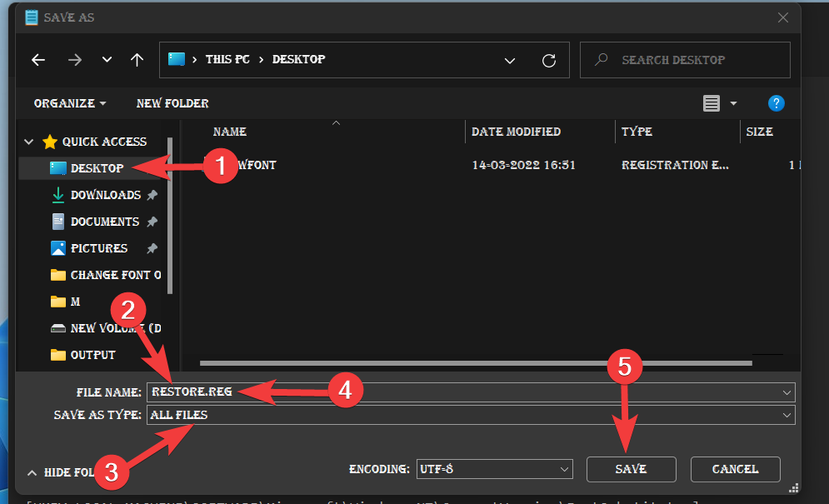
Task: Open the Save As Type combo box
Action: (x=471, y=415)
